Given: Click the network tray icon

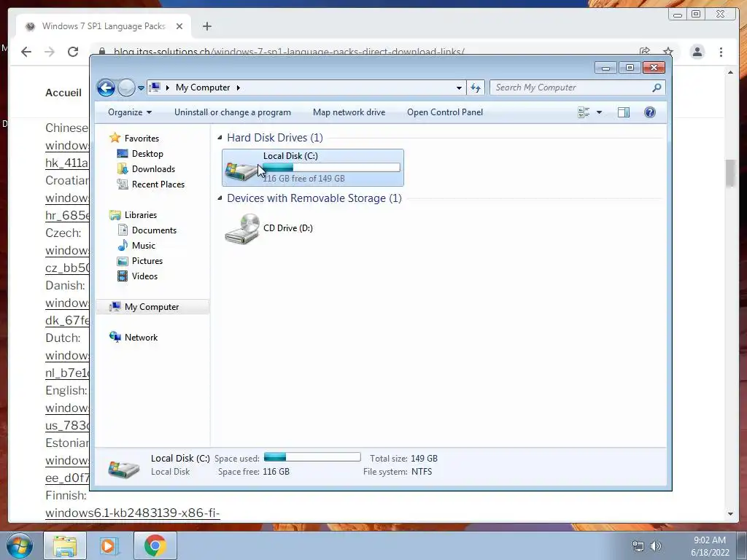Looking at the screenshot, I should coord(638,546).
